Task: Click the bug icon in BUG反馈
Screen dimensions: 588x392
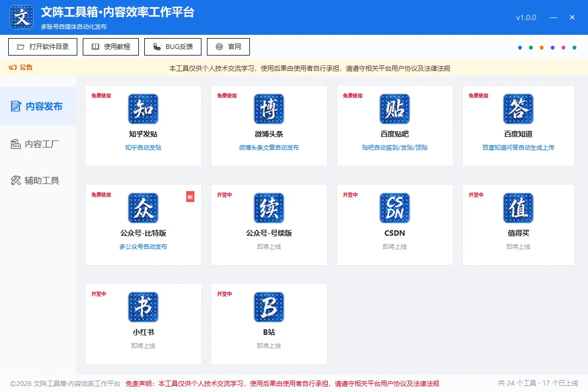Action: pyautogui.click(x=157, y=47)
